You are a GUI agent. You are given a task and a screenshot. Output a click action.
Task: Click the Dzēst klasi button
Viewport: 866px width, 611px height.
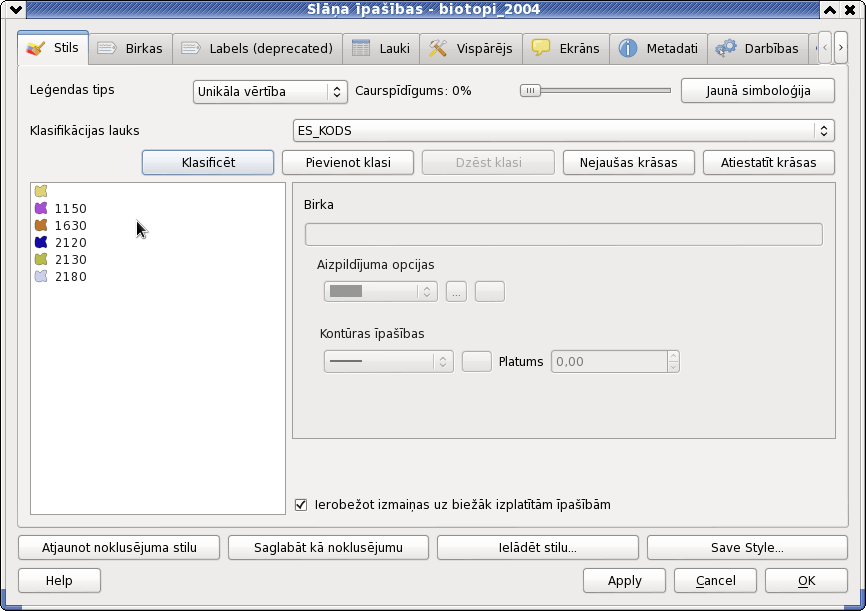tap(489, 162)
